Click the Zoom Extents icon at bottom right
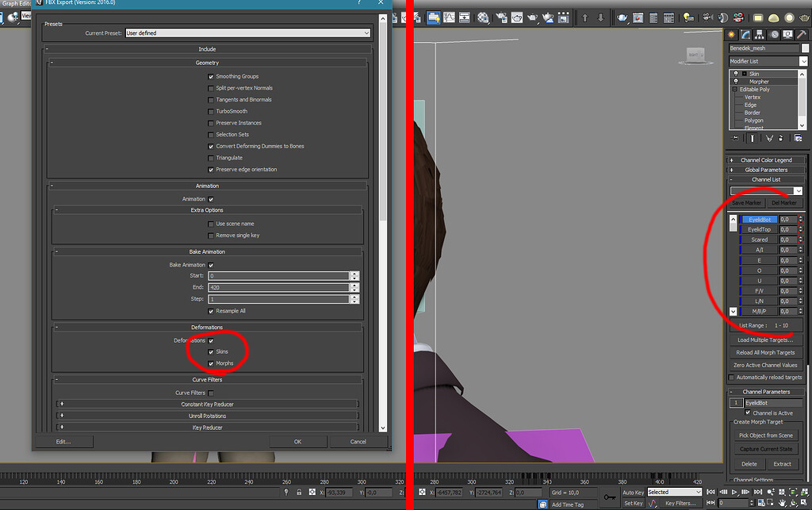The width and height of the screenshot is (812, 510). tap(793, 492)
